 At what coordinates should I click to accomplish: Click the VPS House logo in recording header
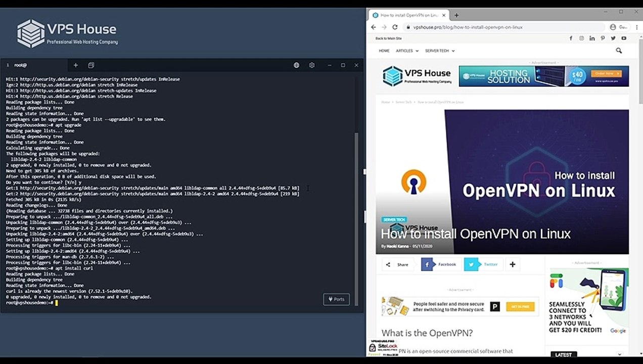67,33
